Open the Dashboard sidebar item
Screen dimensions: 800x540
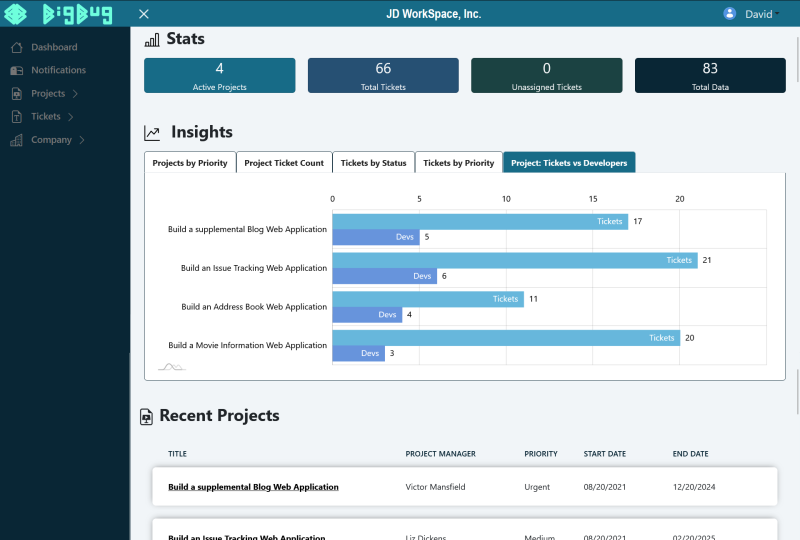[x=54, y=47]
